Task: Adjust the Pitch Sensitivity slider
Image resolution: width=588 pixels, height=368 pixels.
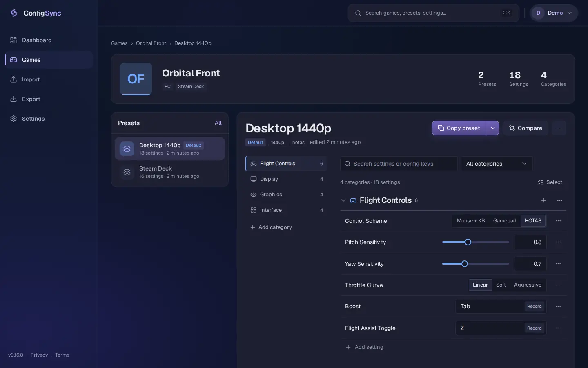Action: [475, 242]
